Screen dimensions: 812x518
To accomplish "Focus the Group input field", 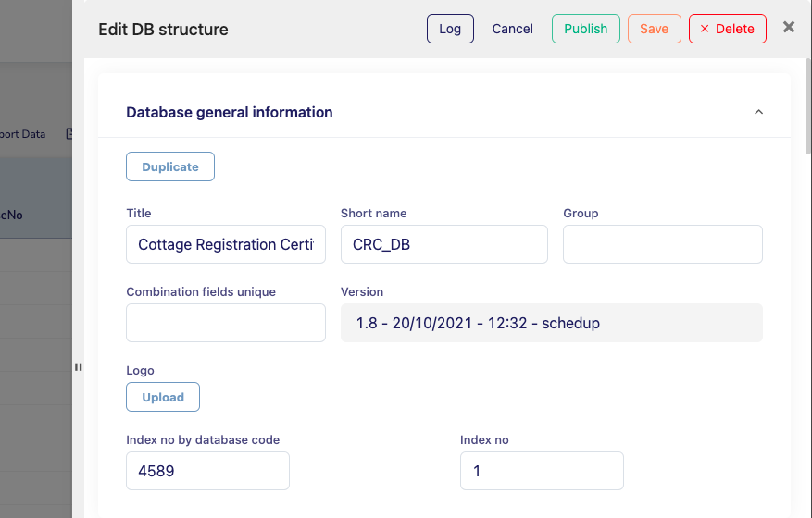I will pyautogui.click(x=663, y=244).
